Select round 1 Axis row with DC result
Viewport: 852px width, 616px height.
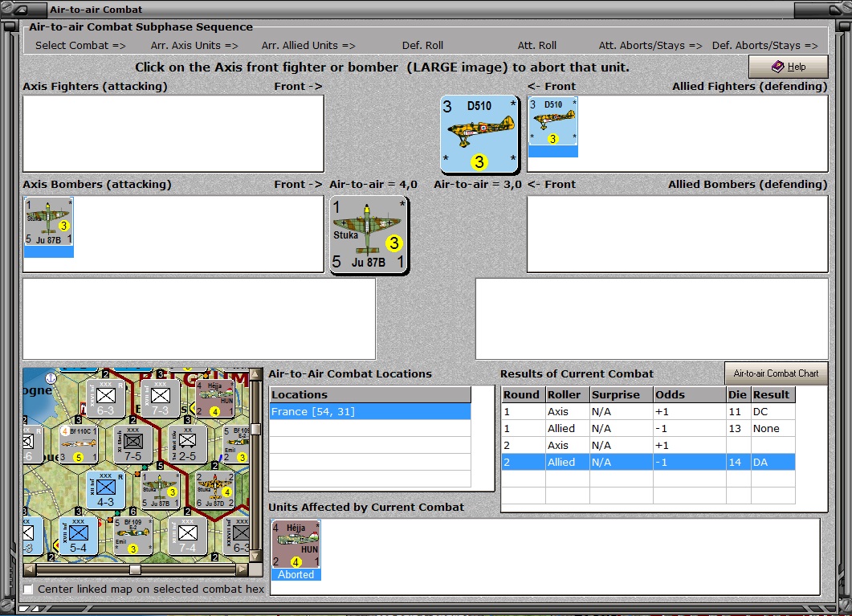[648, 411]
